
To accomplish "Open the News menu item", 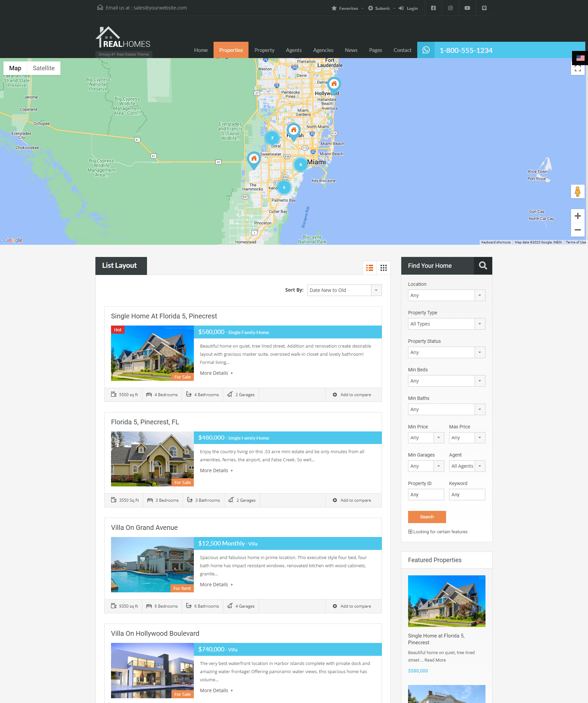I will click(351, 50).
